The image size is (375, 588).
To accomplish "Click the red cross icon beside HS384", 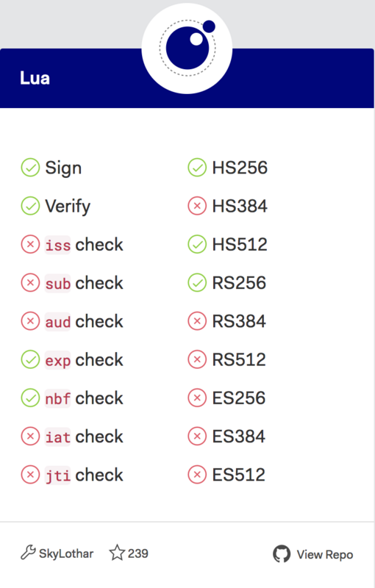I will click(x=197, y=206).
